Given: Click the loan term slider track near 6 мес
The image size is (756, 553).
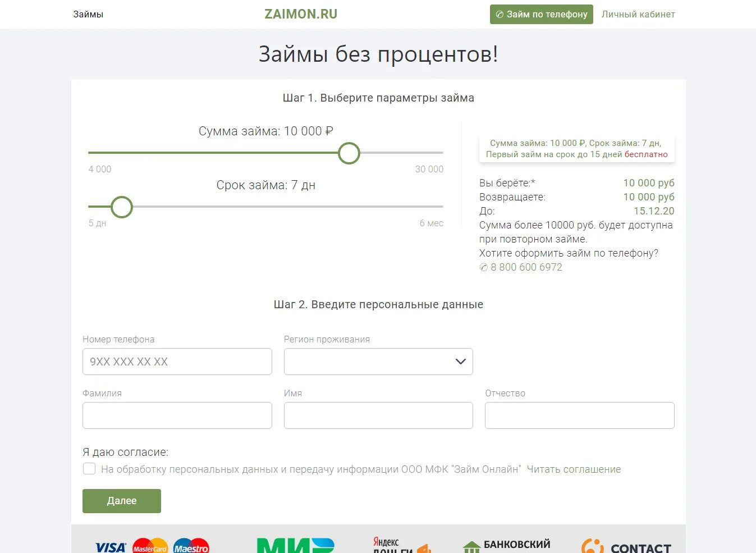Looking at the screenshot, I should tap(432, 207).
